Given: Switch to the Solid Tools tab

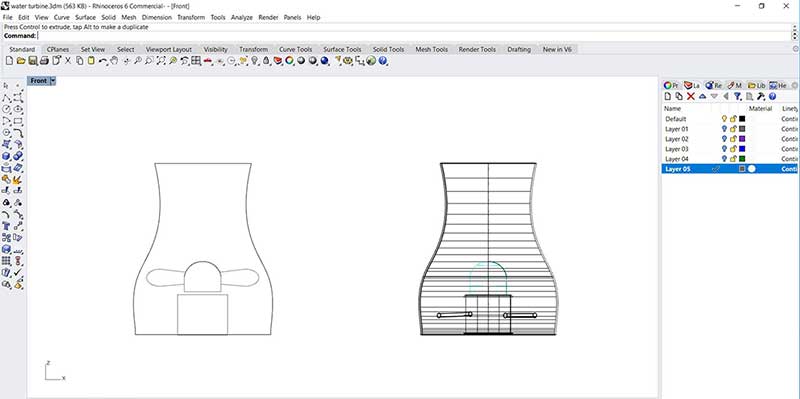Looking at the screenshot, I should [x=388, y=49].
